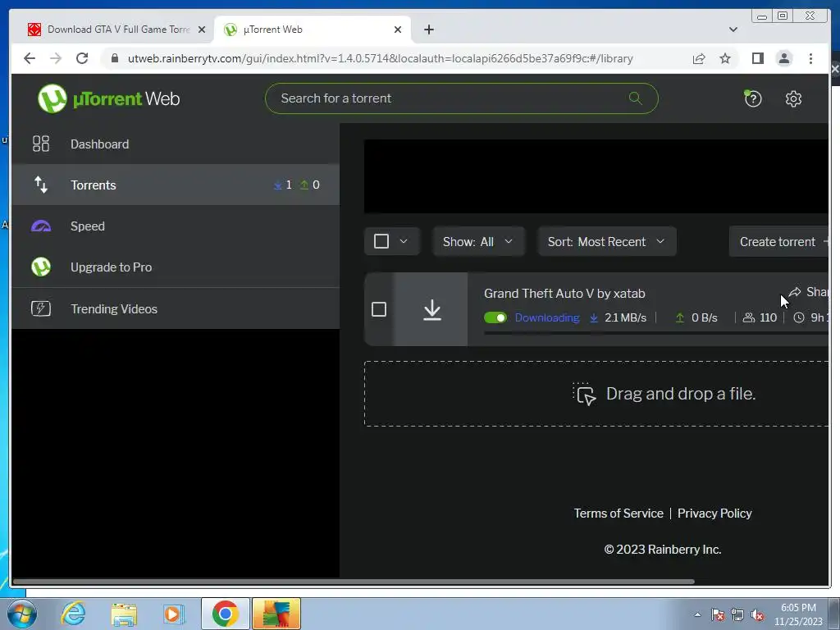Click the volume icon in system tray

pos(757,615)
